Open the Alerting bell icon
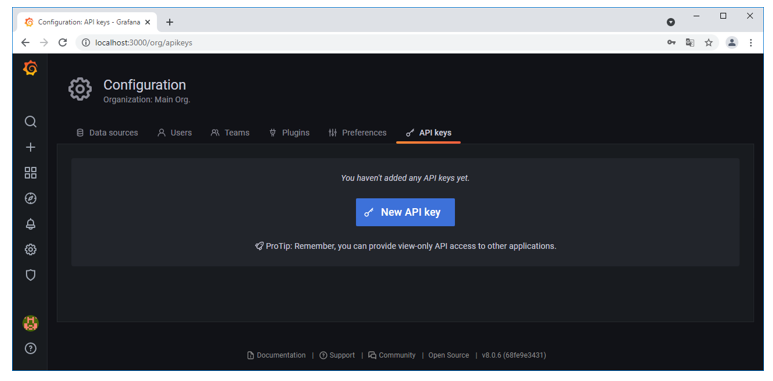The height and width of the screenshot is (381, 773). [x=31, y=224]
